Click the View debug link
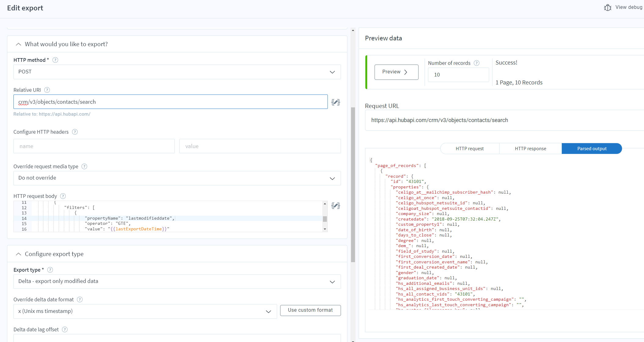Screen dimensions: 644x342 coord(629,7)
